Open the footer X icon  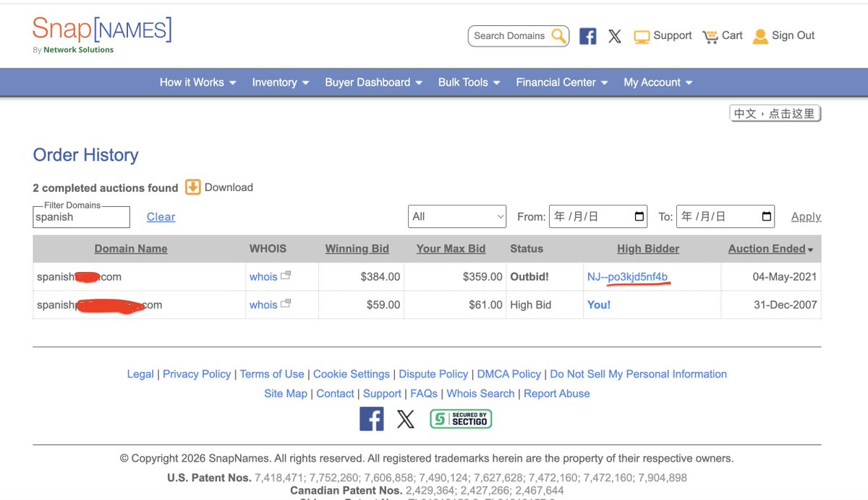click(x=406, y=419)
